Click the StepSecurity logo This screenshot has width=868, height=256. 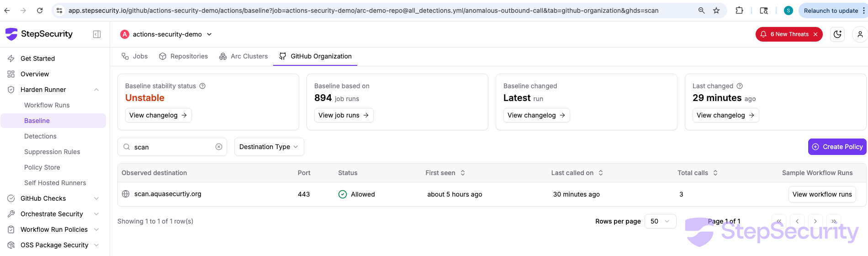(x=39, y=34)
